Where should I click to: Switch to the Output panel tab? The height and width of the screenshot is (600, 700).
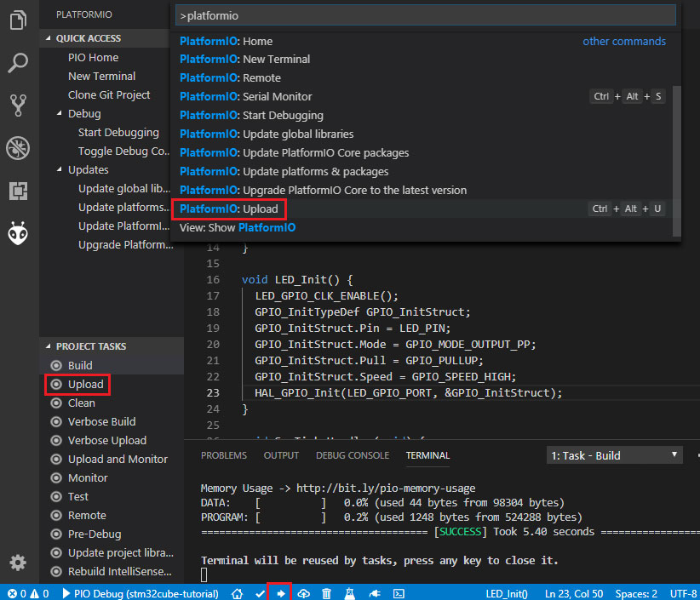(281, 455)
